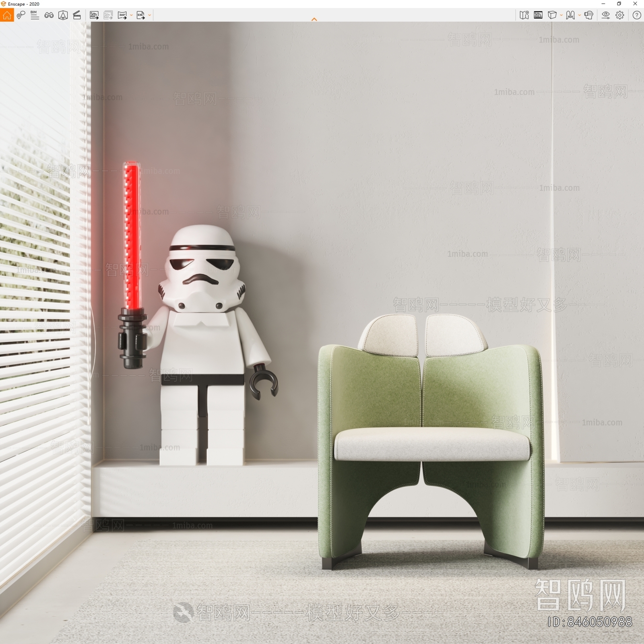Go to the Enscape Home button
644x644 pixels.
[x=7, y=15]
